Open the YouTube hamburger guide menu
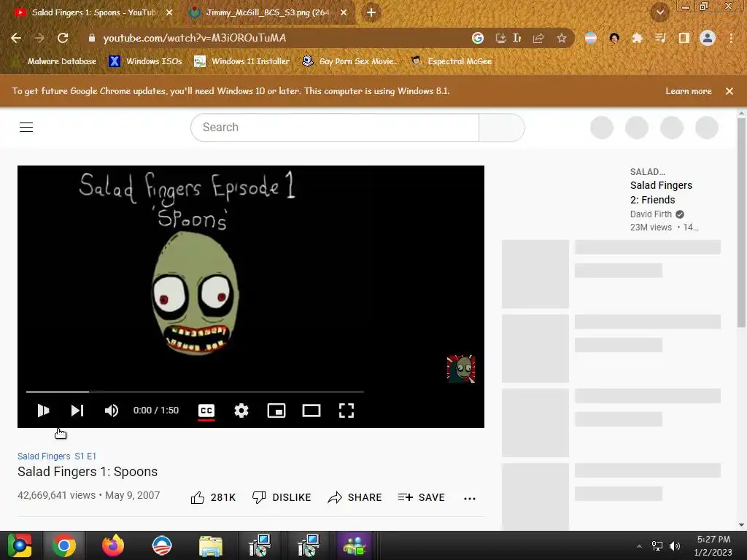This screenshot has width=747, height=560. click(x=26, y=127)
